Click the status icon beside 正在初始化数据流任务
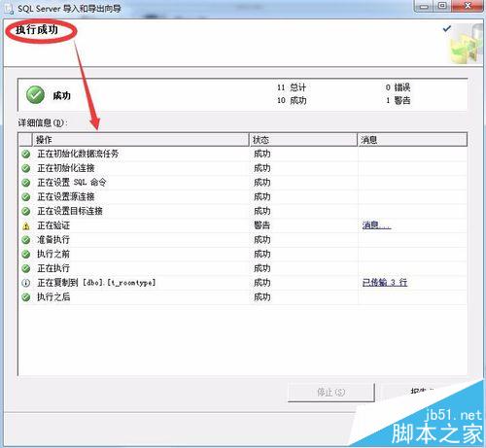The width and height of the screenshot is (486, 448). click(x=25, y=154)
